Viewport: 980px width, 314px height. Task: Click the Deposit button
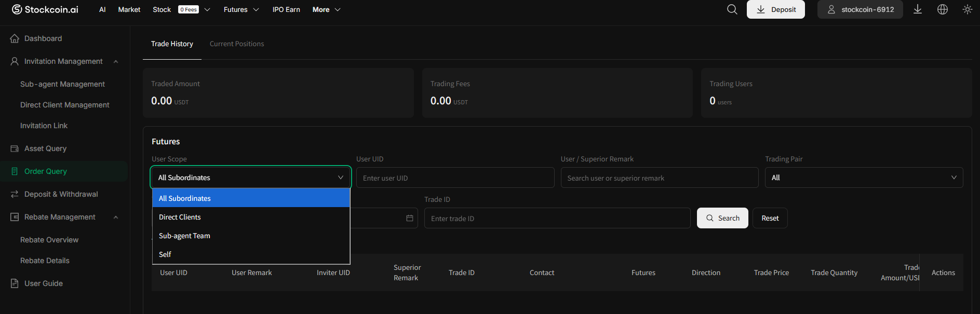click(x=776, y=9)
